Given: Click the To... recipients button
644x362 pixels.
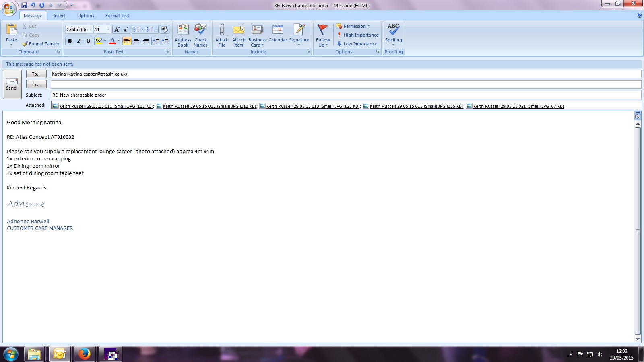Looking at the screenshot, I should point(36,74).
